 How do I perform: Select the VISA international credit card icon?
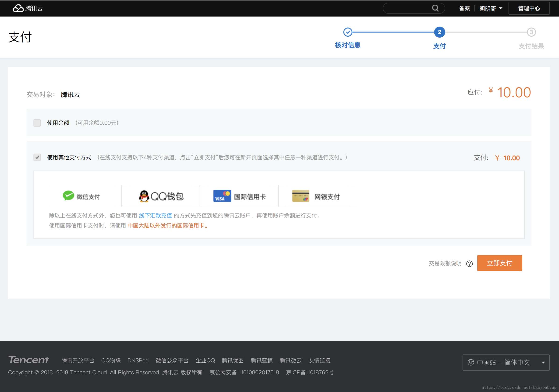coord(222,196)
